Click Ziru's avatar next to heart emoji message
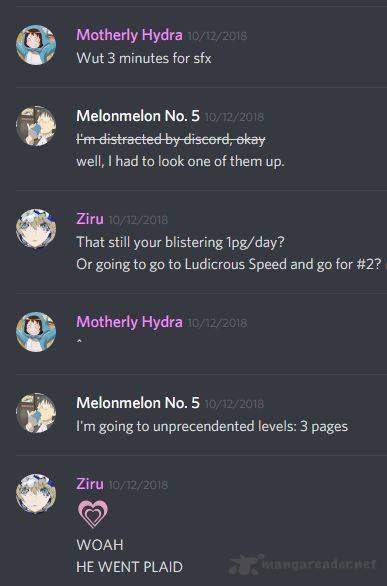 (x=36, y=494)
